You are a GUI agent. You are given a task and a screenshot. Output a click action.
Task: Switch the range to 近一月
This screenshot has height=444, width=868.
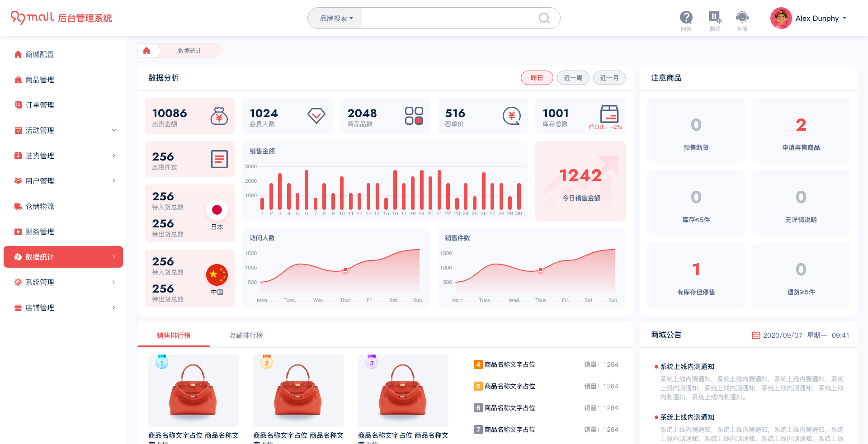pyautogui.click(x=609, y=78)
